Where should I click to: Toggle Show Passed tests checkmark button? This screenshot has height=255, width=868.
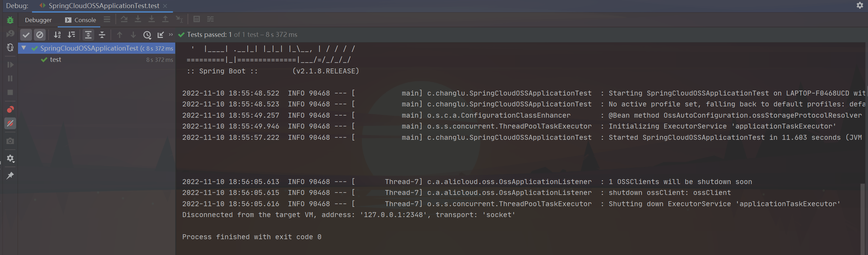click(26, 35)
